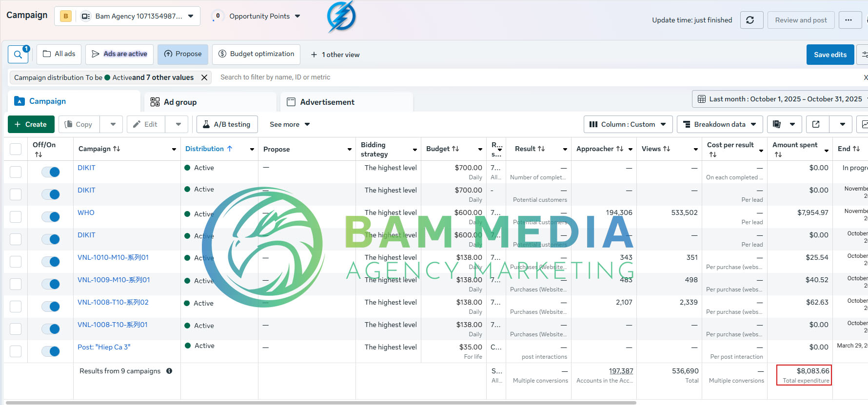The image size is (868, 405).
Task: Click the Copy button
Action: click(x=79, y=124)
